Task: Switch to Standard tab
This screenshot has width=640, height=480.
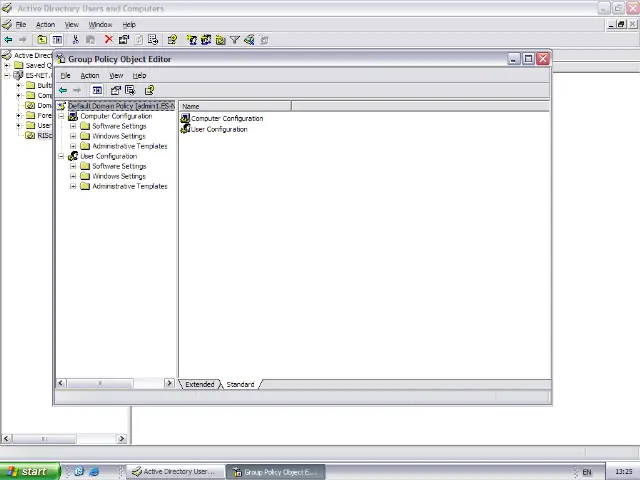Action: click(x=240, y=384)
